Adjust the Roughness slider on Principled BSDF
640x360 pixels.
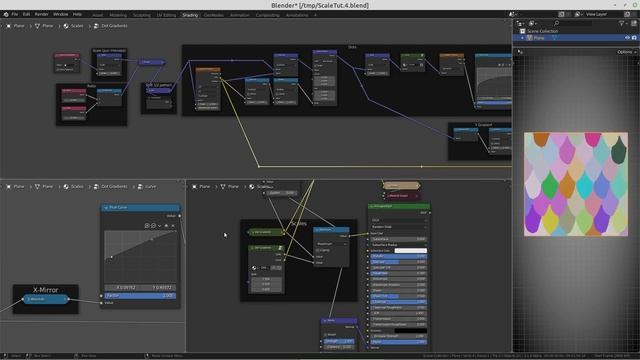(399, 273)
